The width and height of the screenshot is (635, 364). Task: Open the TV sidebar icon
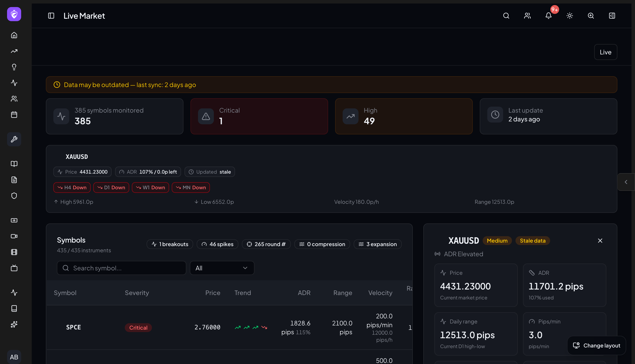tap(14, 268)
